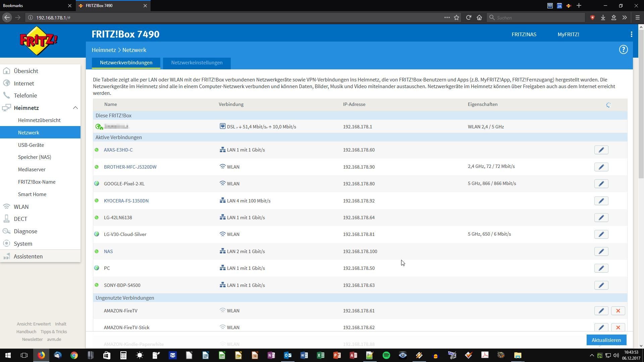
Task: Delete the AMAZON-FireTV unused connection
Action: 618,311
